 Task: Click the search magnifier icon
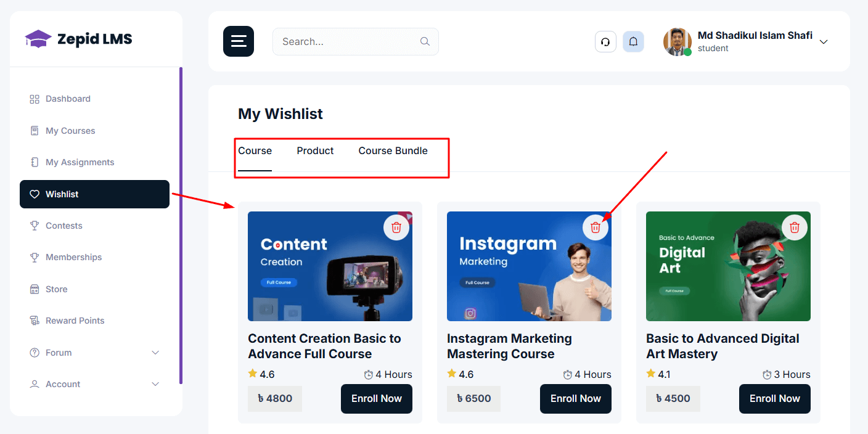(x=425, y=41)
